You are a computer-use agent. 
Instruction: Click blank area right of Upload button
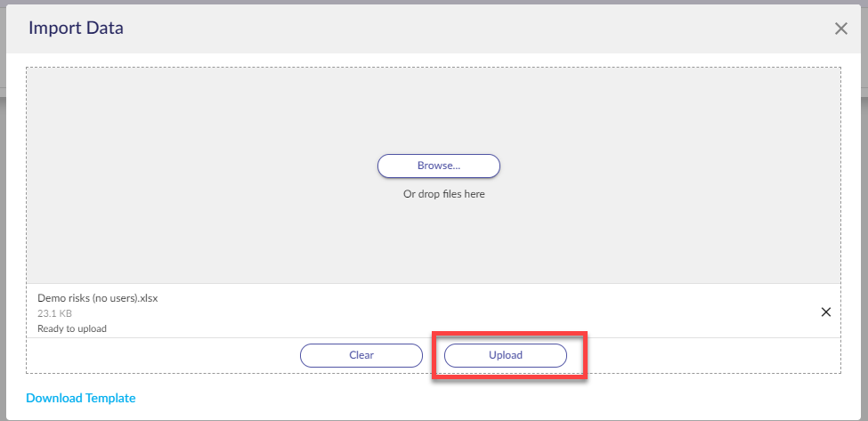pos(712,355)
